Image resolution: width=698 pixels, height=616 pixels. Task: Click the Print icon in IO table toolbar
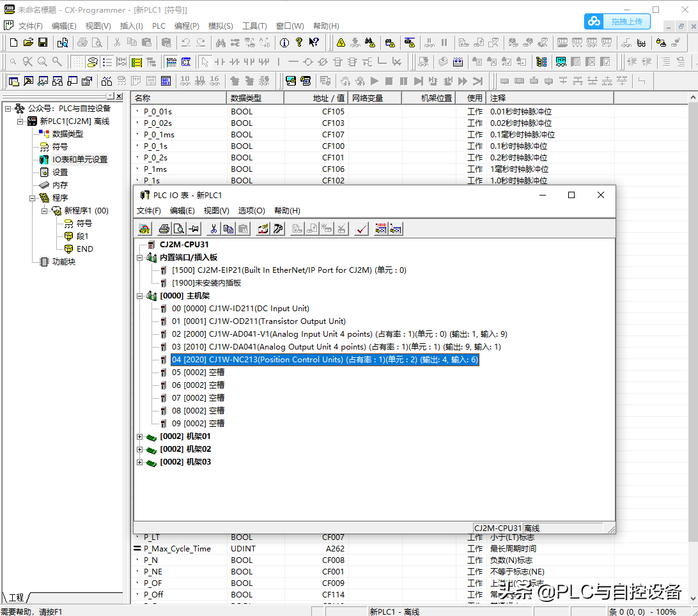[164, 229]
